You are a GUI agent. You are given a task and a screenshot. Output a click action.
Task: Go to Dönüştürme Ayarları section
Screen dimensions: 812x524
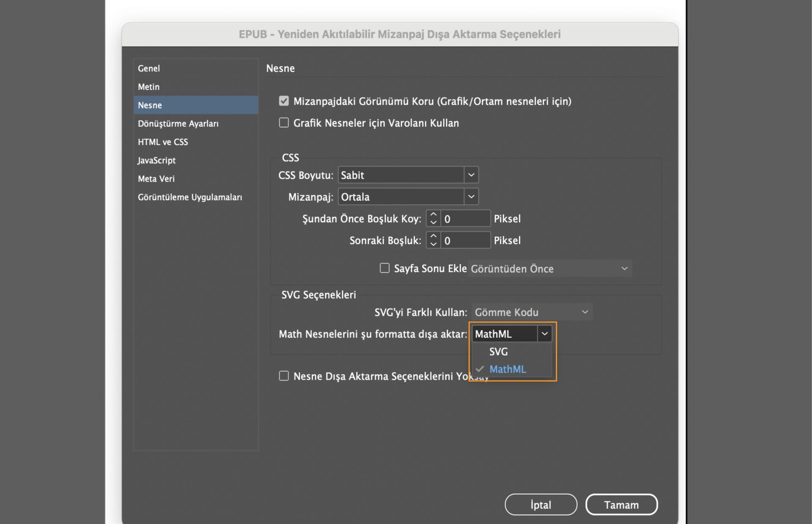tap(178, 123)
